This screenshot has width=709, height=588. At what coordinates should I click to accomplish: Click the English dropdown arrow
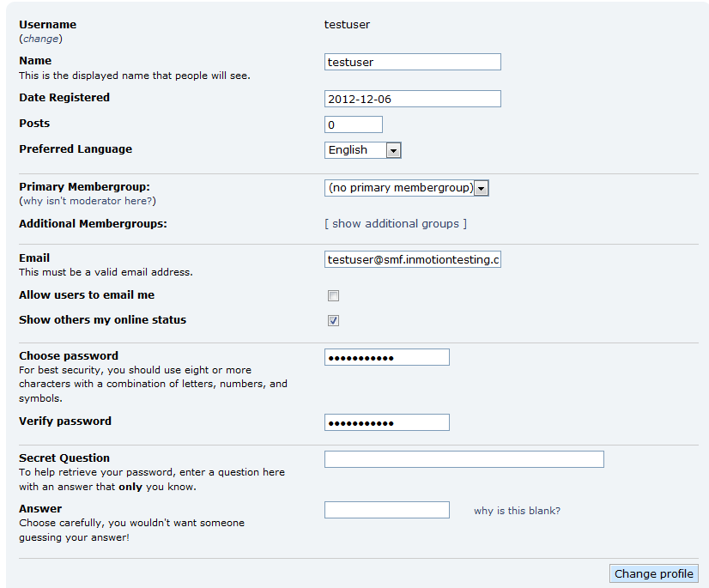click(x=393, y=150)
